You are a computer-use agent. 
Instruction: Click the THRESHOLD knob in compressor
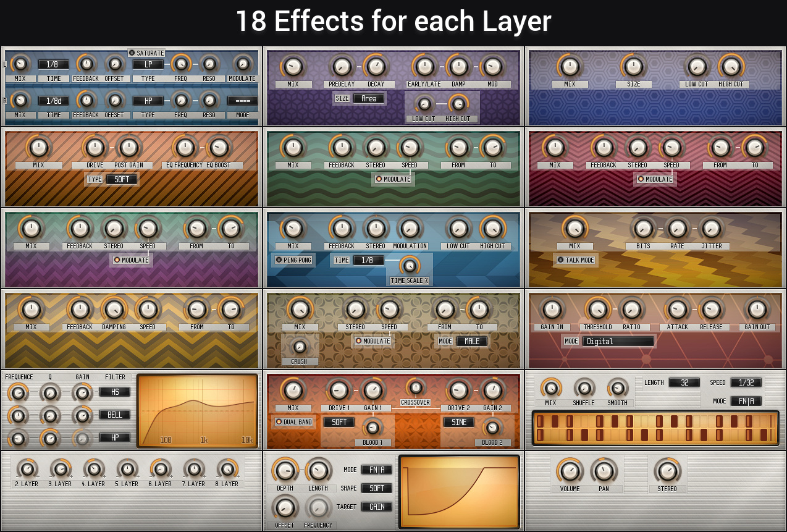coord(597,309)
